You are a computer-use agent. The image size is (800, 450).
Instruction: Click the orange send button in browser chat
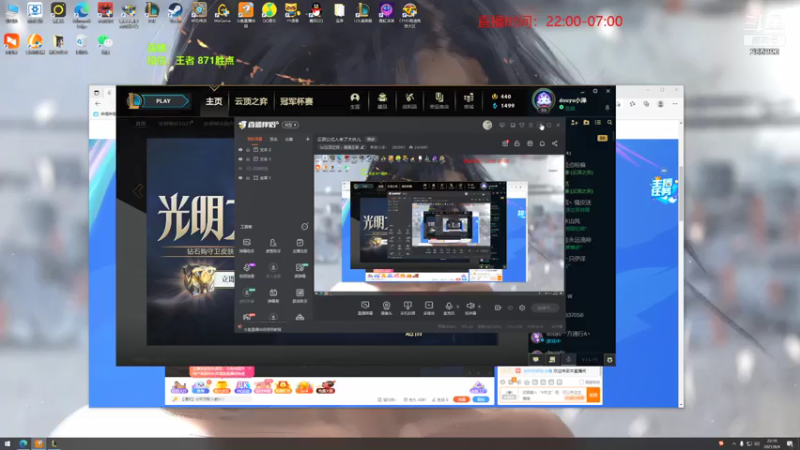point(593,395)
